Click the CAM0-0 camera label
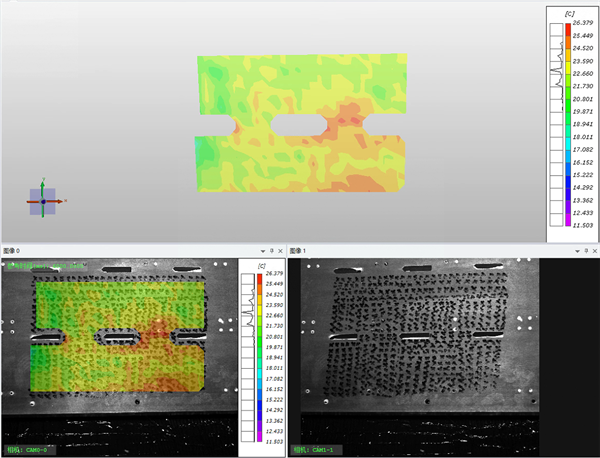600x458 pixels. click(30, 449)
